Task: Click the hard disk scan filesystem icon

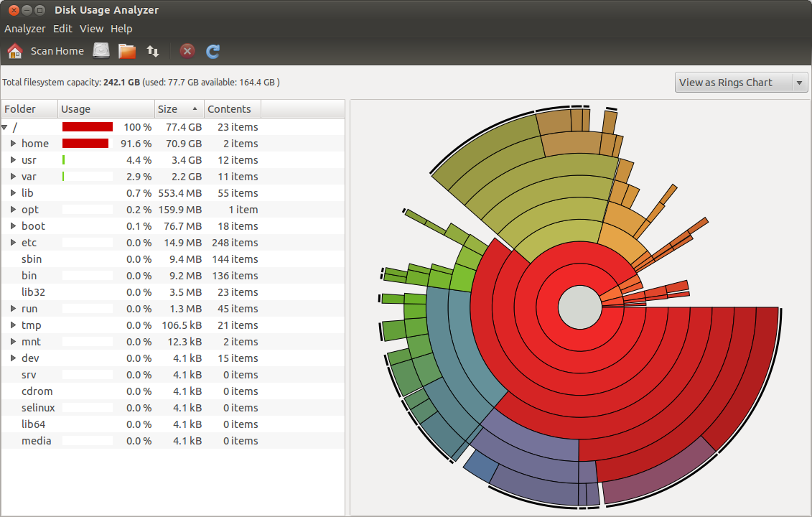Action: pyautogui.click(x=101, y=51)
